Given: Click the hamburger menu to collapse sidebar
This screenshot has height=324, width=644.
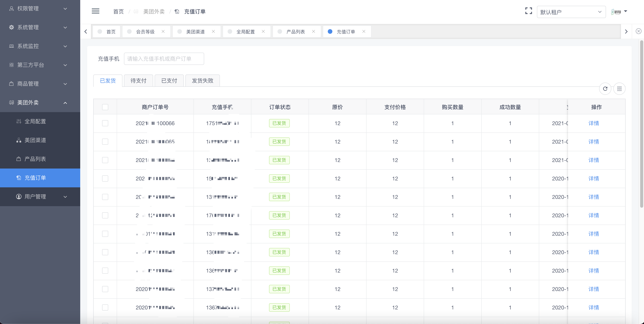Looking at the screenshot, I should (95, 11).
